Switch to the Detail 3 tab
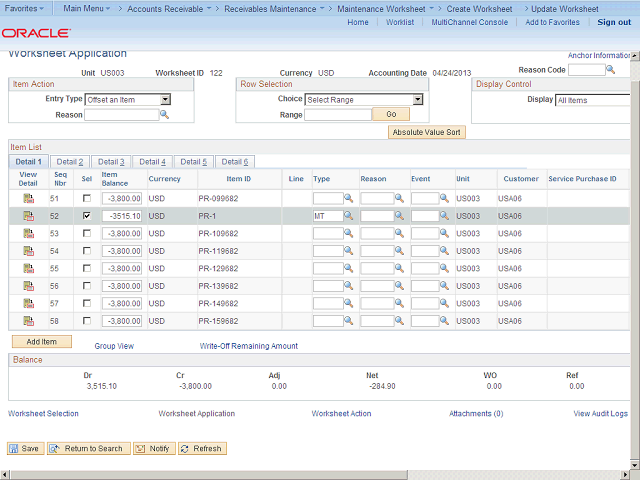 click(x=110, y=162)
